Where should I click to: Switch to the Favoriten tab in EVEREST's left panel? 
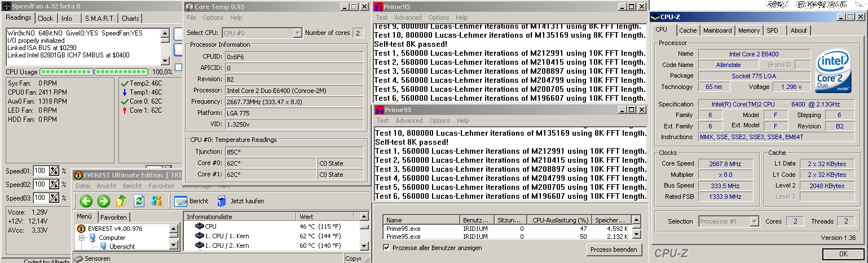(114, 217)
